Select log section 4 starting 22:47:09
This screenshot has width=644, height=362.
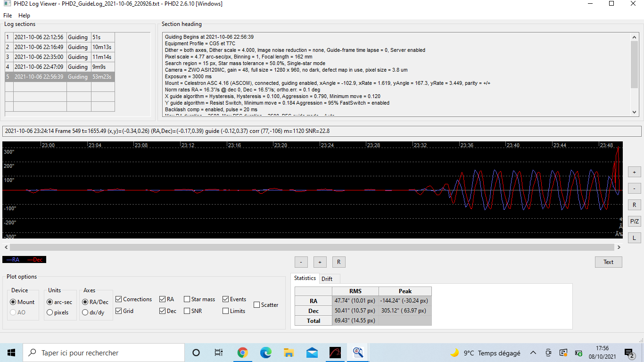(60, 67)
